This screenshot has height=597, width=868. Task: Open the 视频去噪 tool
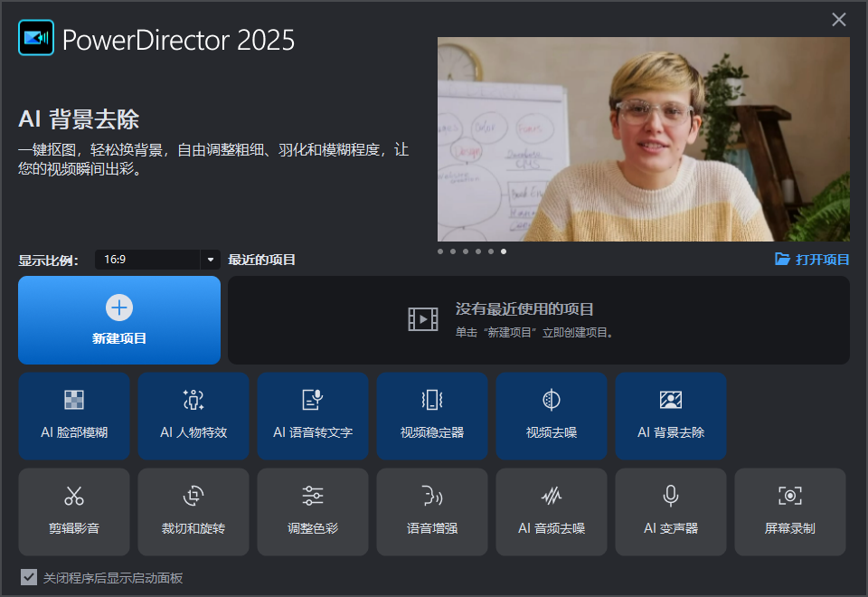[x=552, y=416]
